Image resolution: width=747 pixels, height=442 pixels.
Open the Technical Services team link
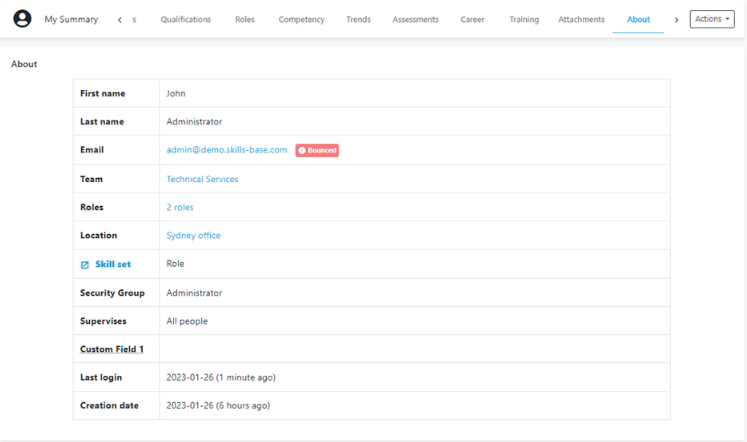pos(202,180)
